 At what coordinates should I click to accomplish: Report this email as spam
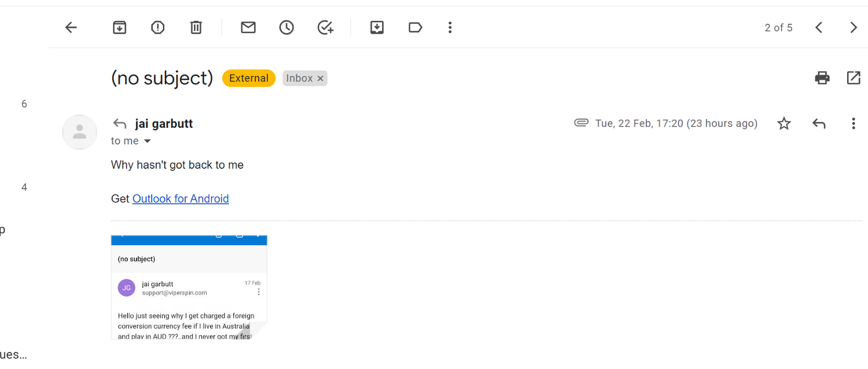[x=157, y=27]
